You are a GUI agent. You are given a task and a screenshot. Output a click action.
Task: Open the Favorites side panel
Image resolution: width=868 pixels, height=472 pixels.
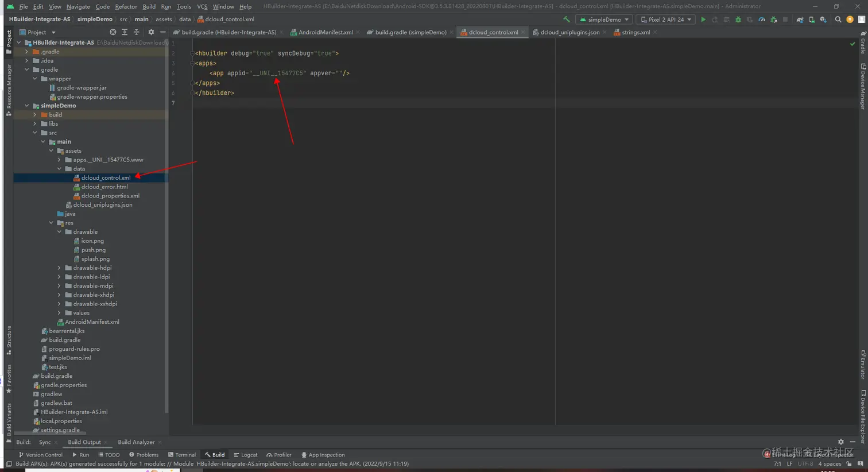pyautogui.click(x=9, y=380)
